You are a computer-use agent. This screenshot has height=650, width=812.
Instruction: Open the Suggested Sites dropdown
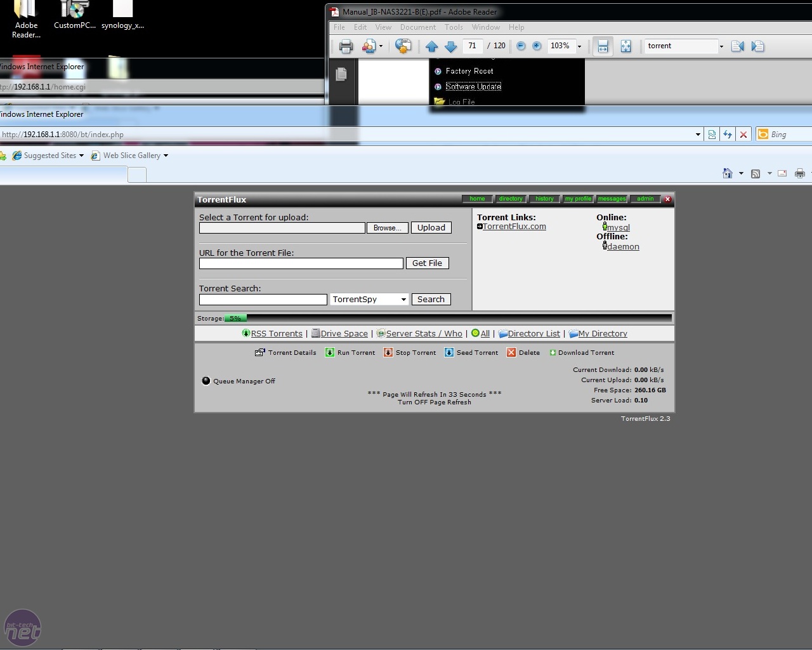coord(81,156)
